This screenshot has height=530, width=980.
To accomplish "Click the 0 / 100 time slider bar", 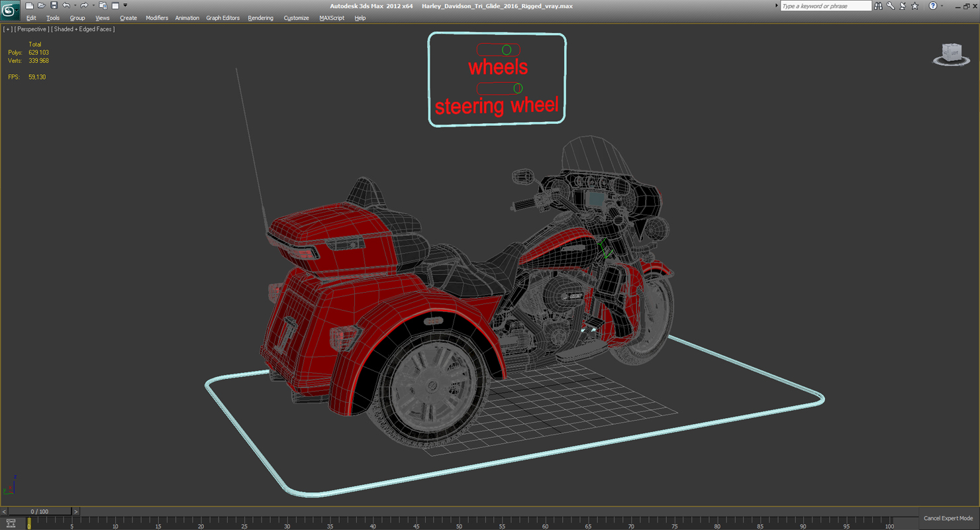I will [40, 511].
